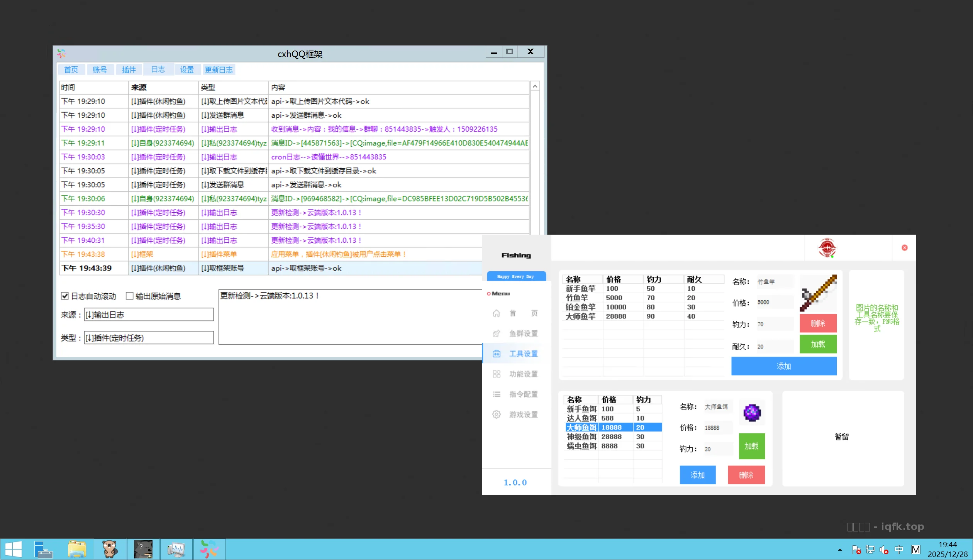Click the 加载 load button beside fishing rod
Screen dimensions: 973x560
click(818, 344)
